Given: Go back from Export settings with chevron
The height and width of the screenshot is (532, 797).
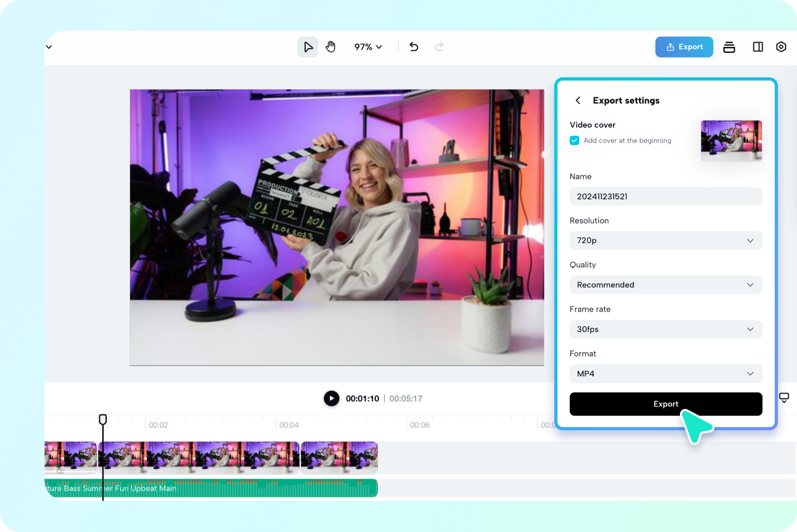Looking at the screenshot, I should [578, 100].
